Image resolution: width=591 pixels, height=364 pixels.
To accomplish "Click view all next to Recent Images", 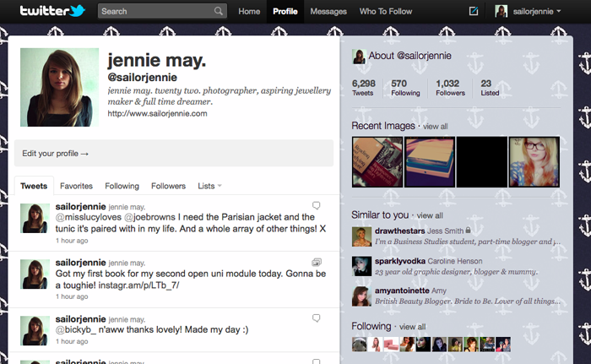I will 436,127.
